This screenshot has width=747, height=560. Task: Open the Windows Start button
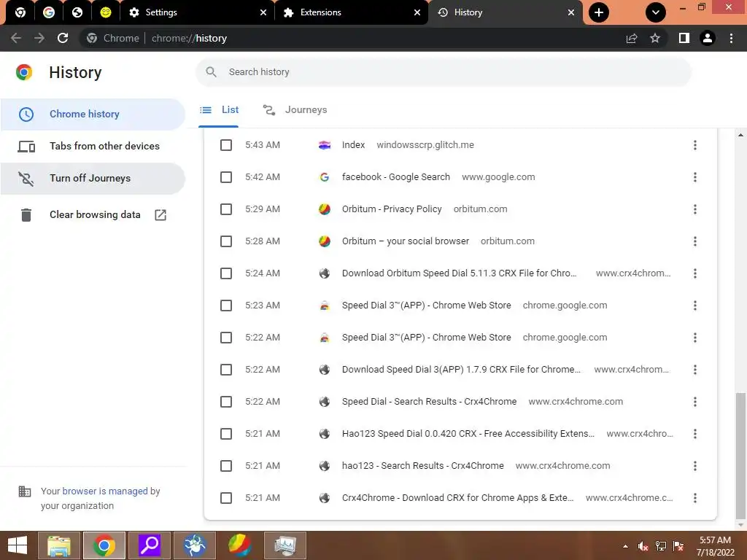pos(18,545)
